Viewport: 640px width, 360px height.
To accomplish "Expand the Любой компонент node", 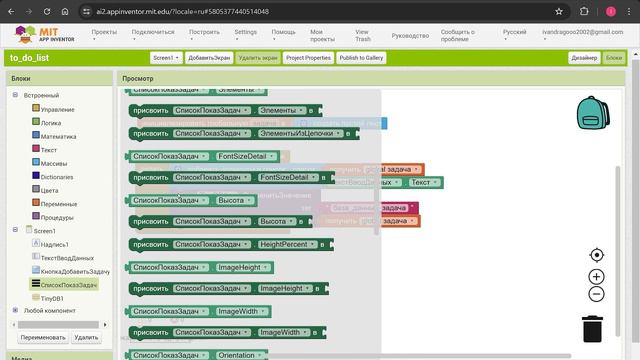I will pos(15,310).
